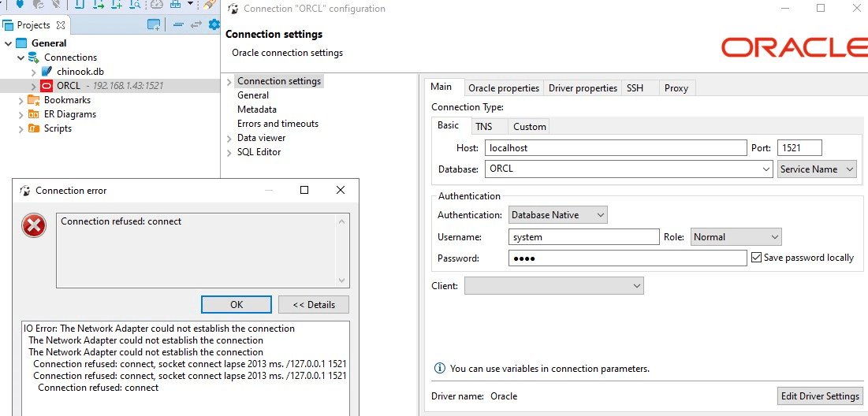Click the ORCL Oracle connection icon
868x416 pixels.
pos(47,86)
